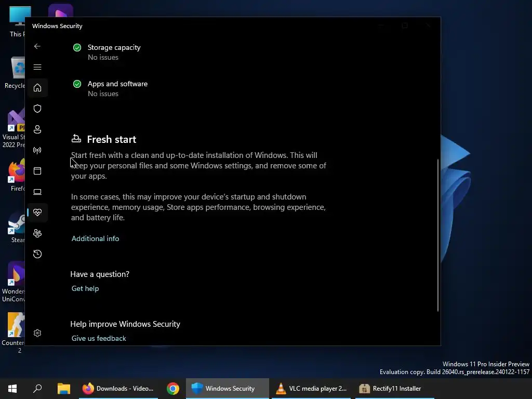Open Family options icon
This screenshot has width=532, height=399.
pos(37,233)
